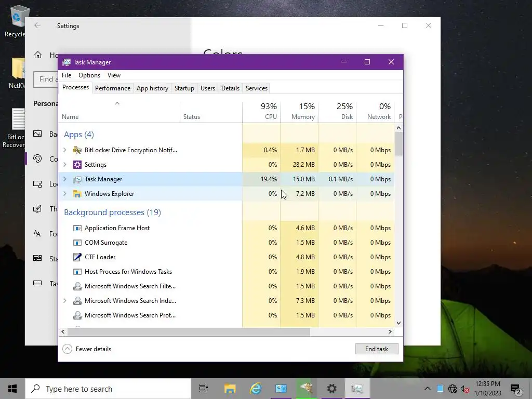Launch Internet Explorer from the taskbar
Screen dimensions: 532x399
tap(256, 389)
